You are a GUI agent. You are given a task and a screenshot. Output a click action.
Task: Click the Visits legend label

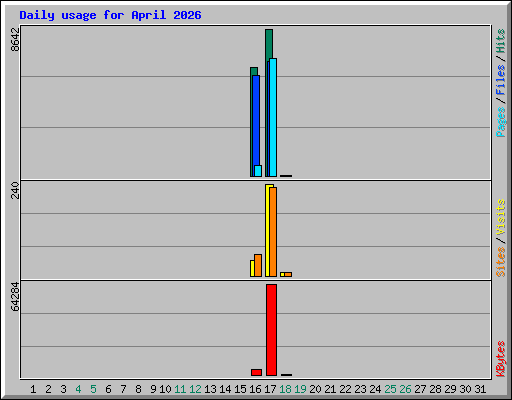[x=501, y=217]
